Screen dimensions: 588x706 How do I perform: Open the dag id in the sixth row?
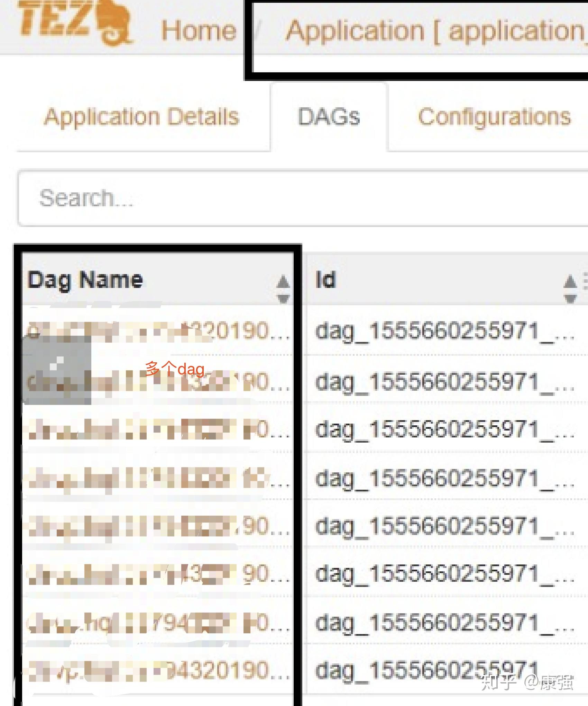(x=444, y=574)
